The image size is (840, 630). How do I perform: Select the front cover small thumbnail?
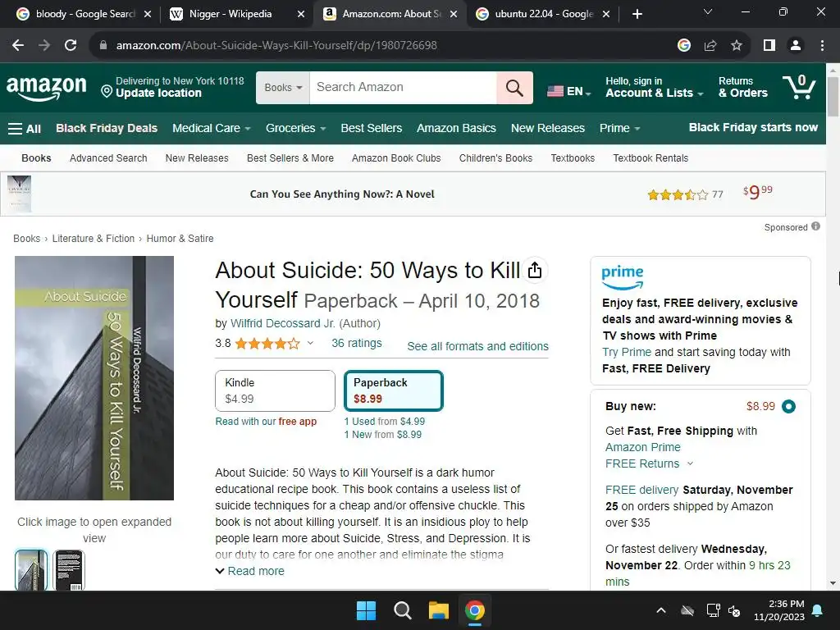tap(31, 570)
